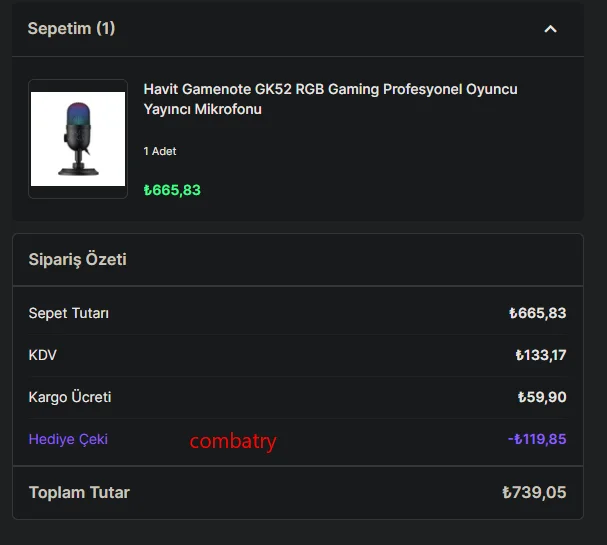Open the Havit microphone product thumbnail
The image size is (607, 545).
click(78, 139)
